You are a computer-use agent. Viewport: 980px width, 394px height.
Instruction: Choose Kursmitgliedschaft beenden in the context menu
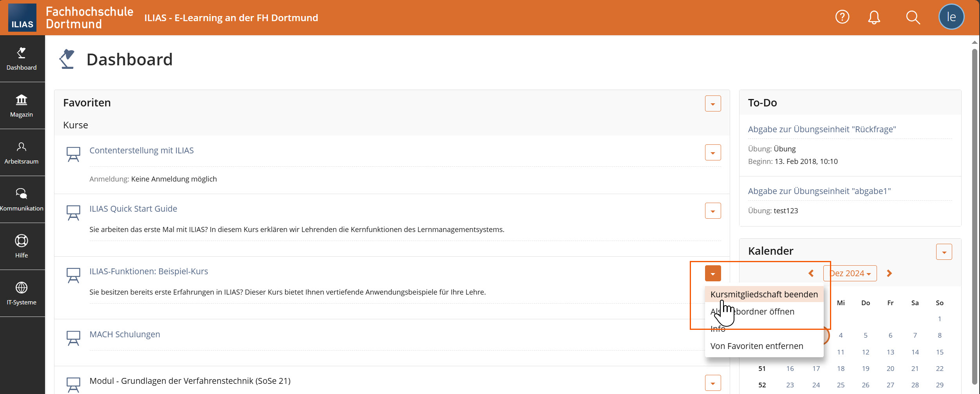(x=763, y=294)
